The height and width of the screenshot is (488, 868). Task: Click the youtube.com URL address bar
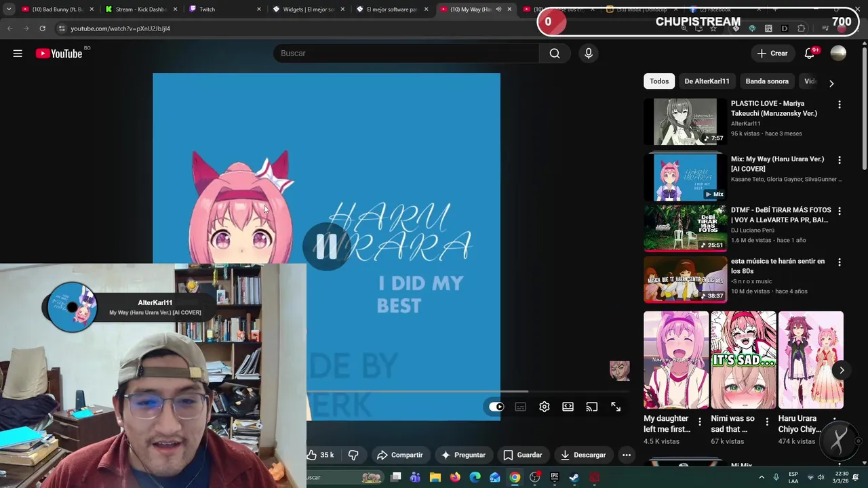121,28
